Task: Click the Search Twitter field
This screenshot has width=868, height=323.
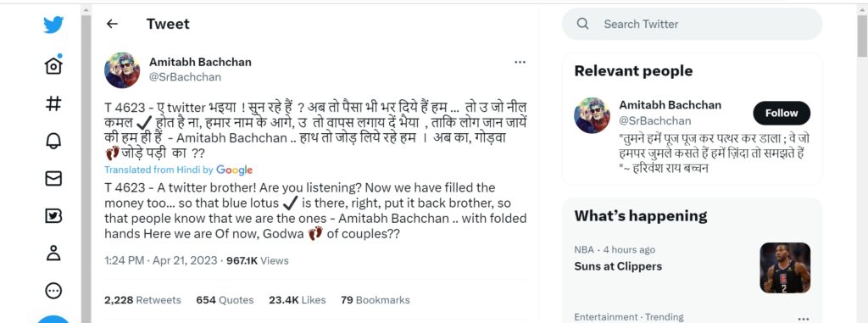Action: click(692, 24)
